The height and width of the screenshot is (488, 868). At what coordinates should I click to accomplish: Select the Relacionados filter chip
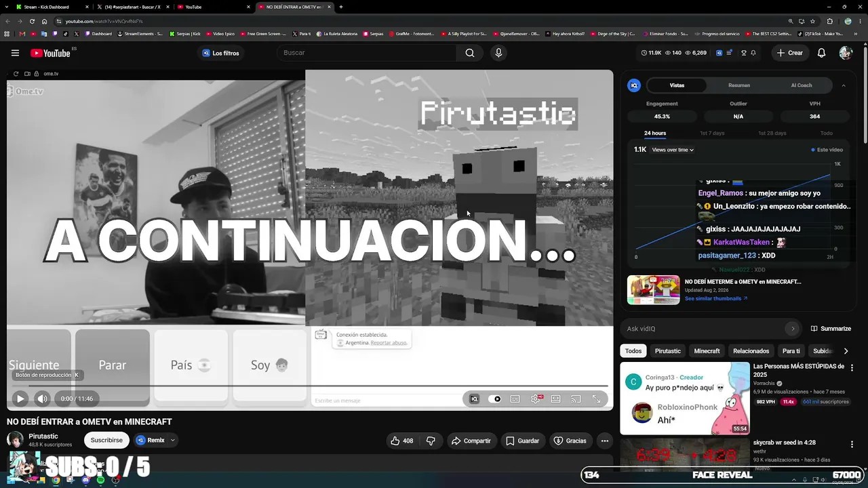(751, 351)
